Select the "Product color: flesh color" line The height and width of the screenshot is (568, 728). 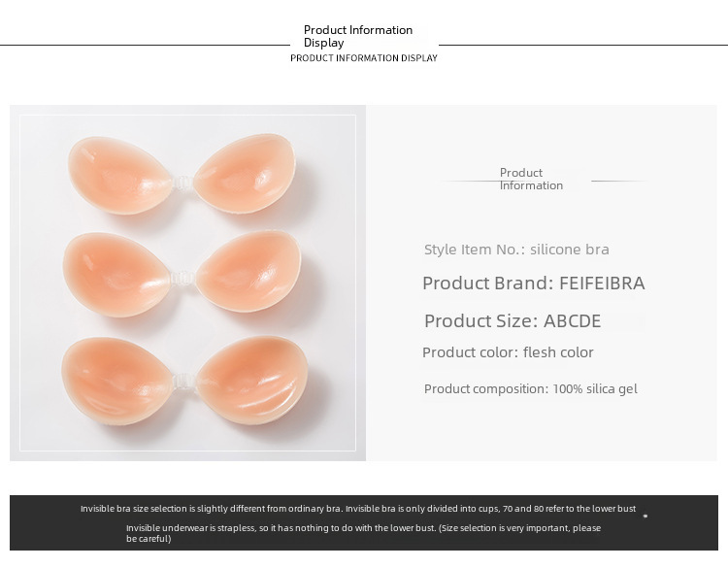[508, 352]
